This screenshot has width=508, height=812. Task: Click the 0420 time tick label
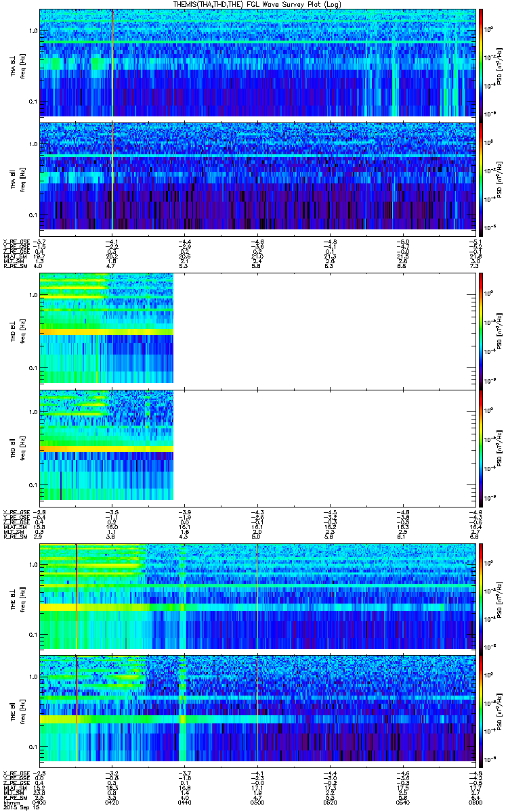tap(113, 802)
